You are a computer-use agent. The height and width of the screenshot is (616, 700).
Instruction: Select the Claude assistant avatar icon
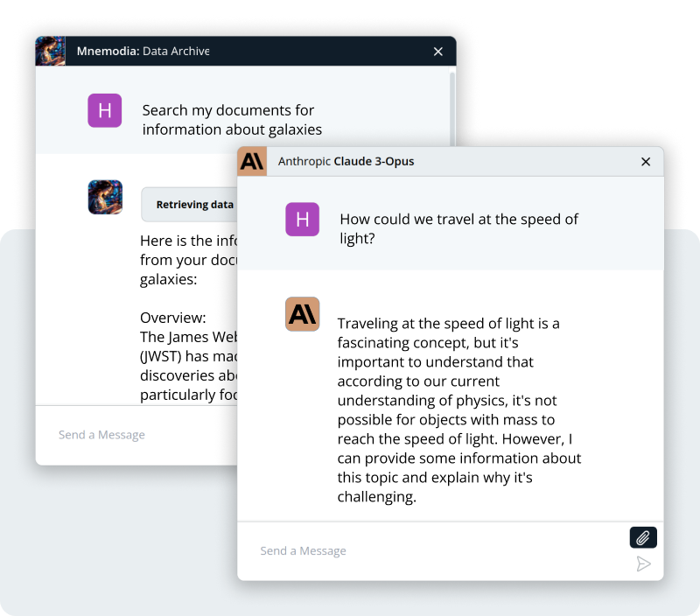click(302, 313)
